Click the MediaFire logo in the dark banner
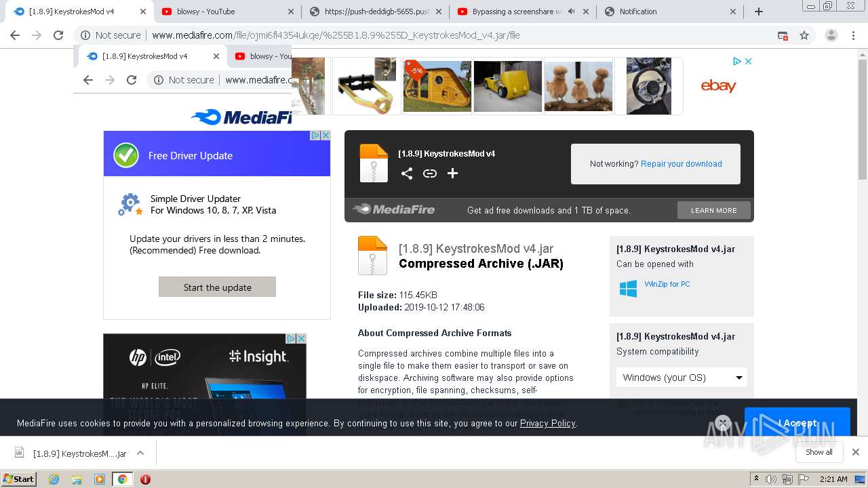 pos(393,209)
